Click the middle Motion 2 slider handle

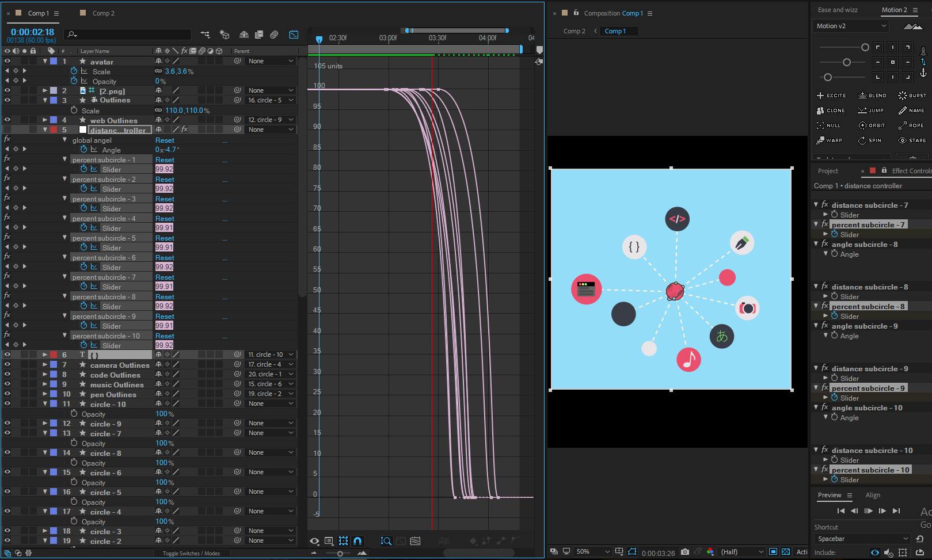tap(846, 62)
